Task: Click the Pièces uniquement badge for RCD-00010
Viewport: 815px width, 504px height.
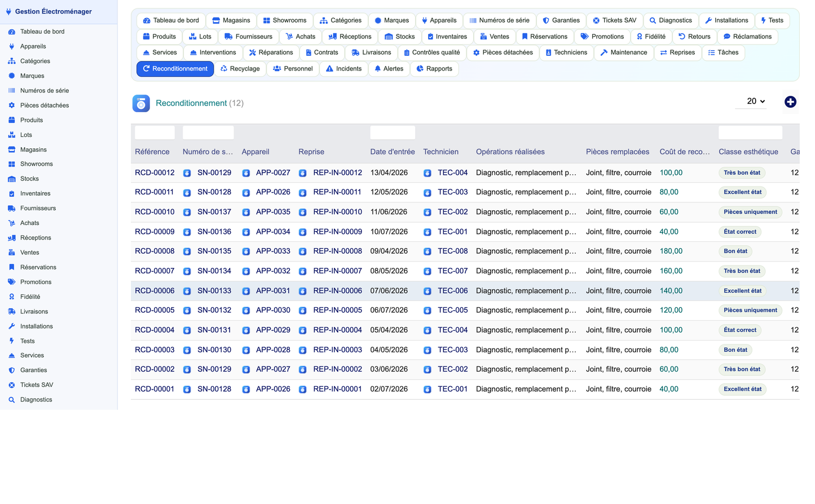Action: click(x=750, y=212)
